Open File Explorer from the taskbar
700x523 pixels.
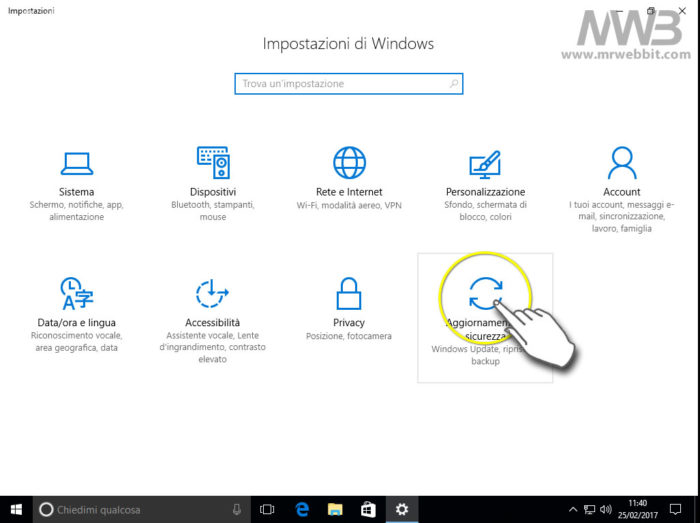coord(335,510)
